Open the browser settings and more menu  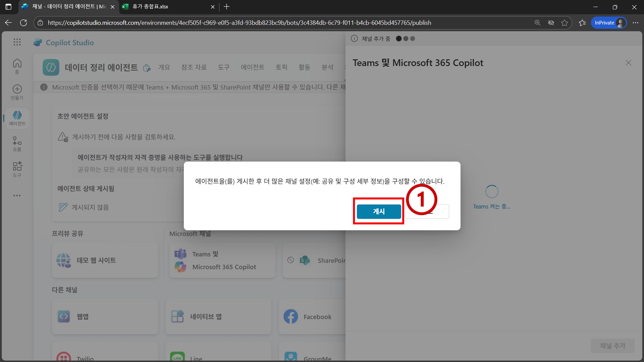coord(635,23)
